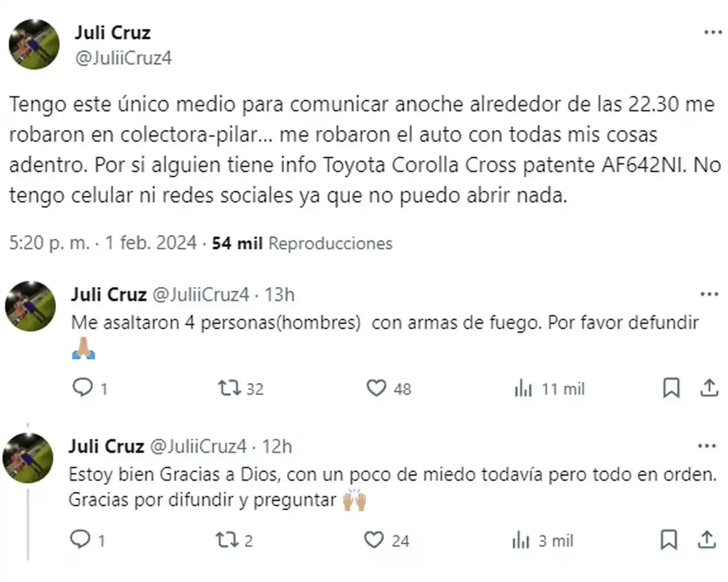Share the 12h reply tweet
Image resolution: width=728 pixels, height=582 pixels.
coord(706,540)
